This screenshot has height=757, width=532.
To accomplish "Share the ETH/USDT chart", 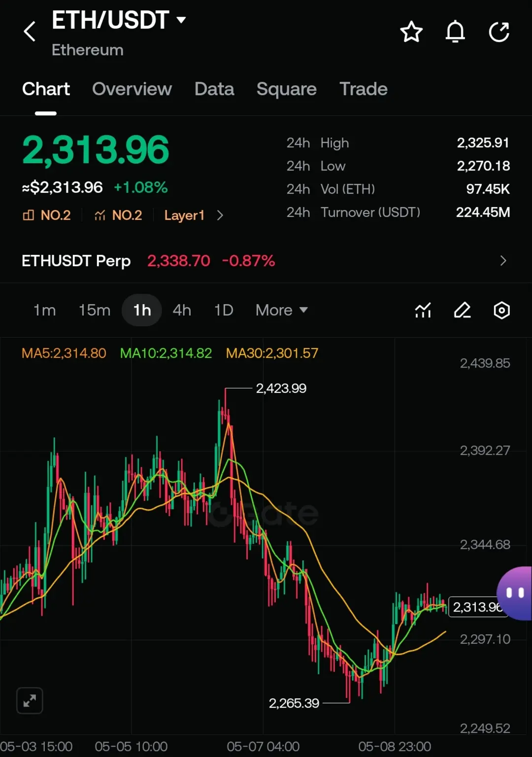I will pyautogui.click(x=499, y=32).
